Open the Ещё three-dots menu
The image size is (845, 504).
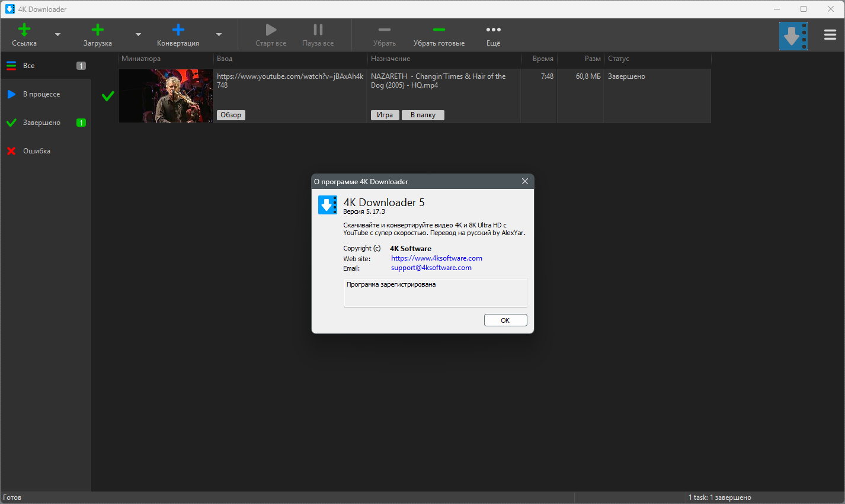tap(494, 30)
